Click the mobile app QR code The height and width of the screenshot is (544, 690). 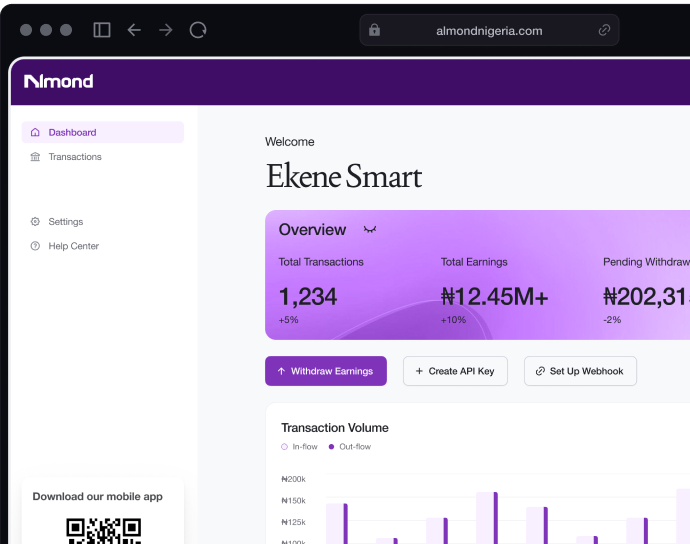103,531
